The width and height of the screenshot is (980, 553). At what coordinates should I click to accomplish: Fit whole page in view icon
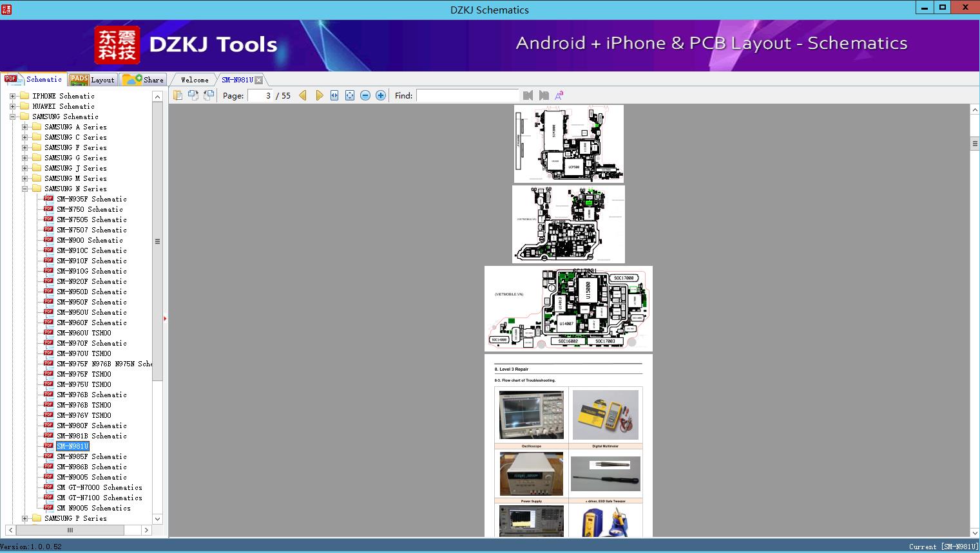click(350, 95)
